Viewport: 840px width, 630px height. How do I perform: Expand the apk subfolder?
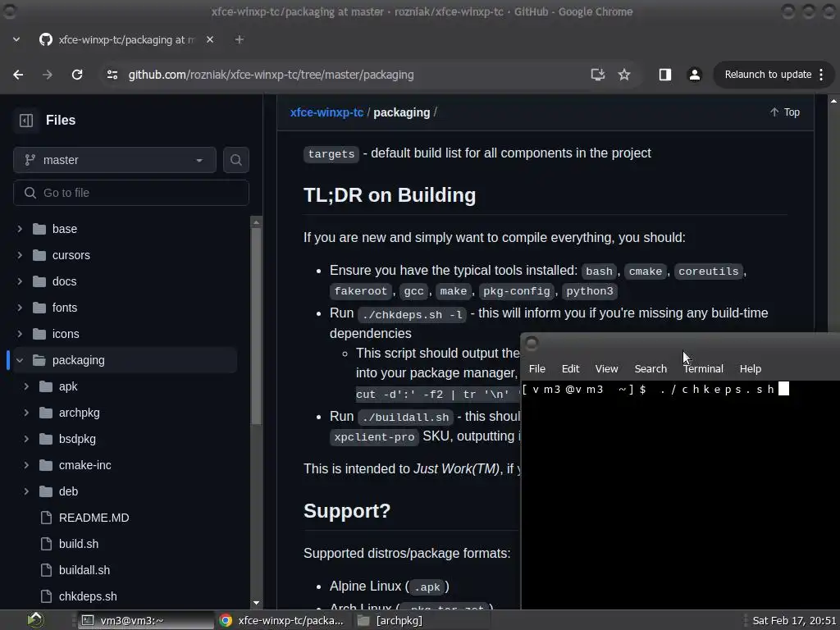pyautogui.click(x=26, y=386)
